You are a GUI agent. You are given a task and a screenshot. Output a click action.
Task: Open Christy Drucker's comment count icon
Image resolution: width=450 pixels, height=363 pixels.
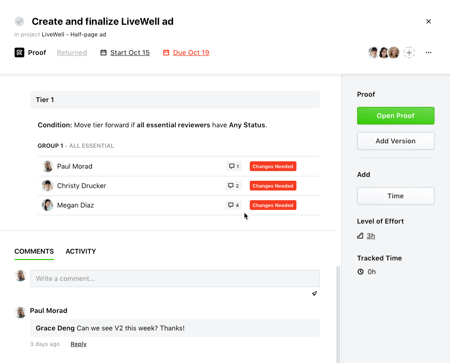[233, 186]
